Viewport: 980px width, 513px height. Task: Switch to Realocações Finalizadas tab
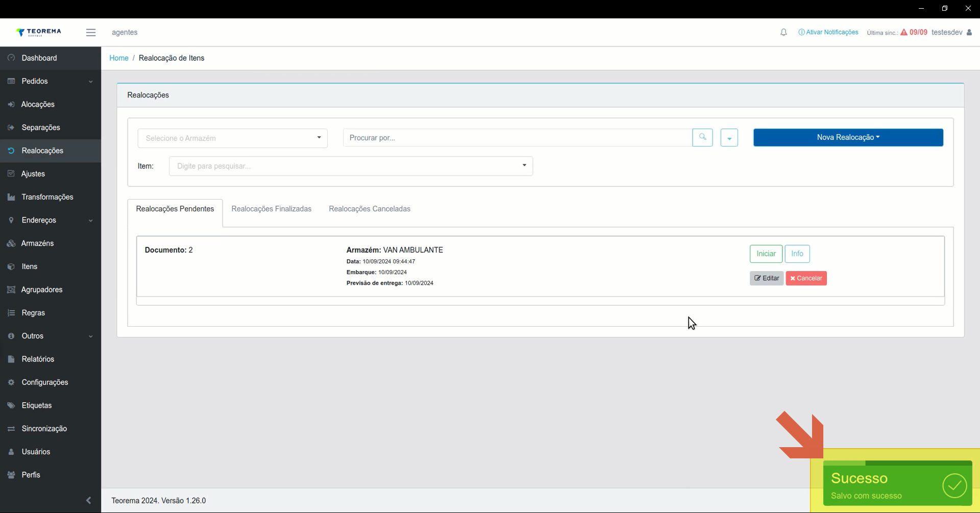click(272, 209)
